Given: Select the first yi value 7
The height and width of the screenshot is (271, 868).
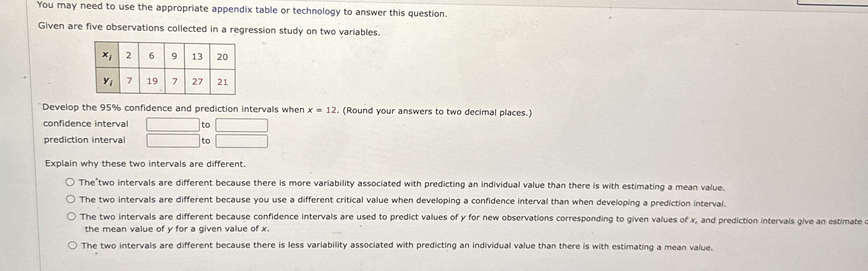Looking at the screenshot, I should 129,82.
